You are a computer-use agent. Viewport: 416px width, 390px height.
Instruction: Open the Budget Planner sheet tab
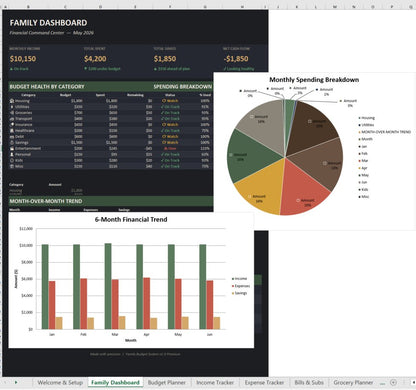(167, 382)
